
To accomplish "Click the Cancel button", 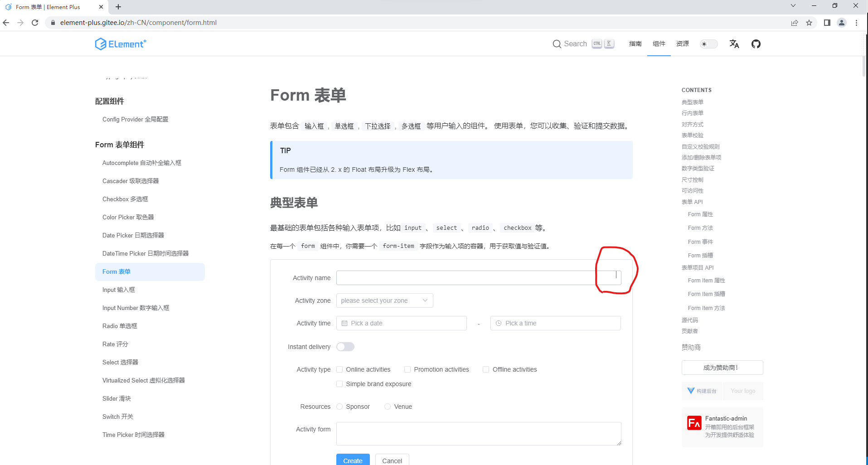I will click(392, 460).
